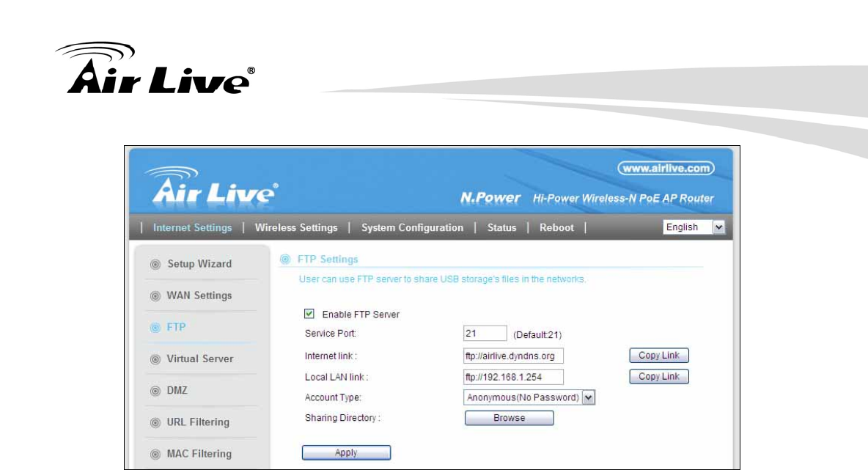Screen dimensions: 868x470
Task: Open URL Filtering in the sidebar
Action: 198,422
